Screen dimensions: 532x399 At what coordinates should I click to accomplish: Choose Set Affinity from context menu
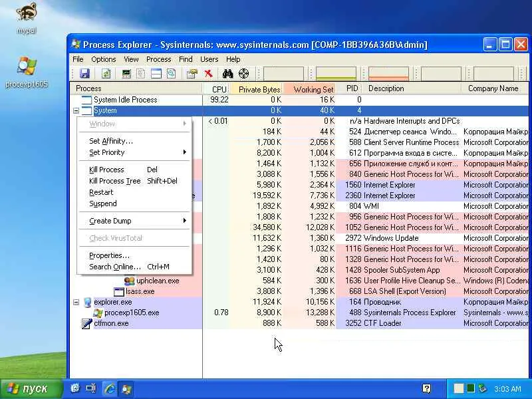click(x=134, y=141)
